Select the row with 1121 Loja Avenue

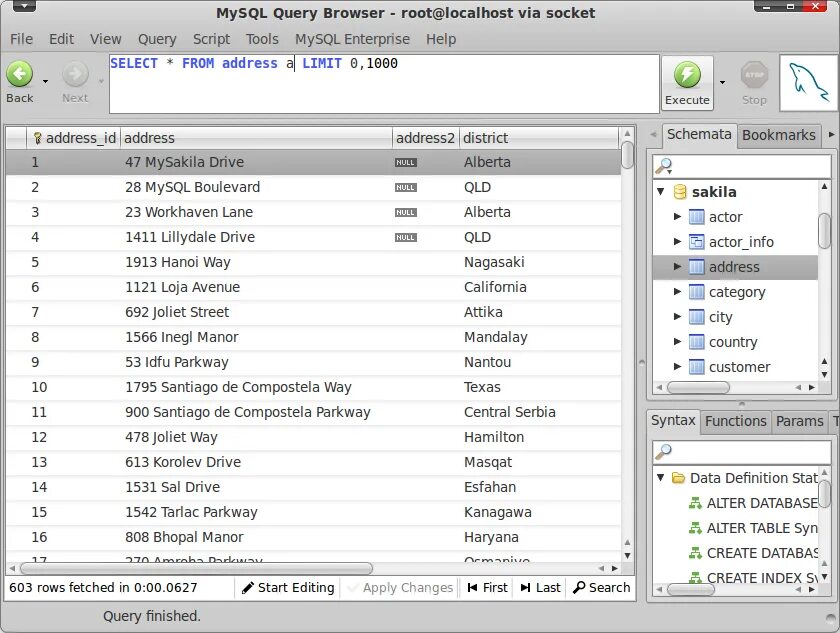coord(313,287)
